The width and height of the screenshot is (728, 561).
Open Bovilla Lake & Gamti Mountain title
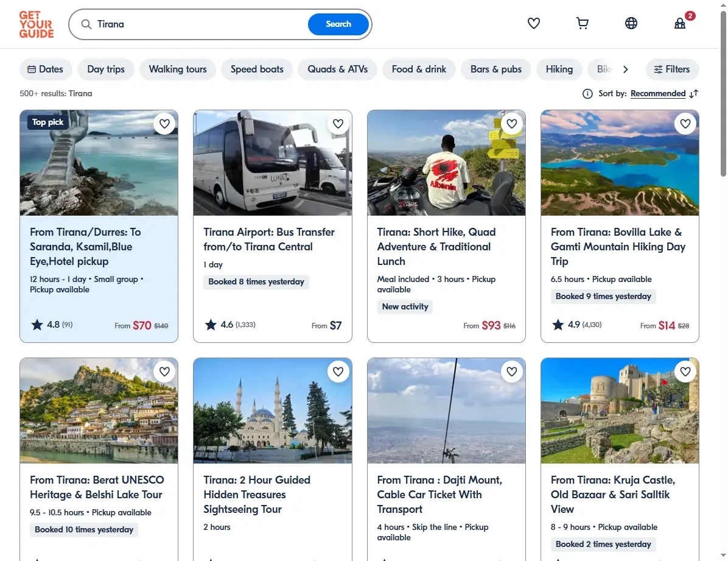pos(618,246)
